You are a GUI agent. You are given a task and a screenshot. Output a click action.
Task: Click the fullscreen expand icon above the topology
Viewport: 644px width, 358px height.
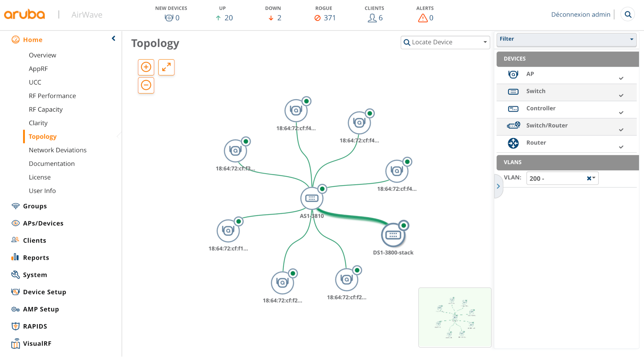pyautogui.click(x=166, y=67)
